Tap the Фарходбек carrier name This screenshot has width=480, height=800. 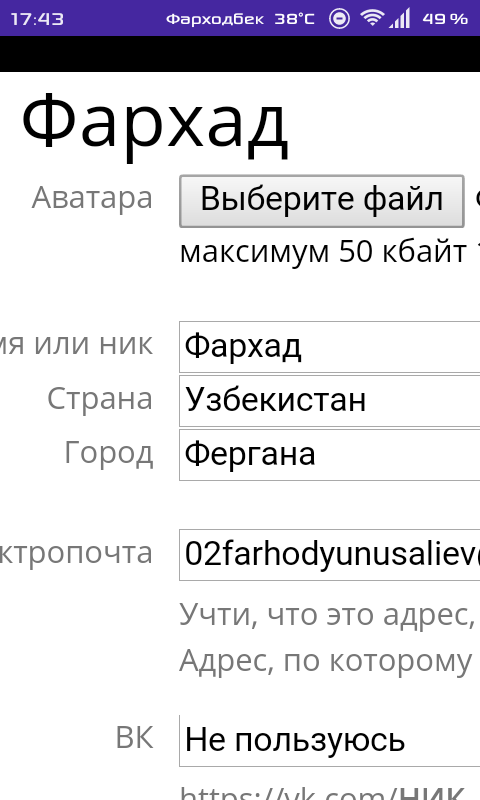pyautogui.click(x=215, y=19)
